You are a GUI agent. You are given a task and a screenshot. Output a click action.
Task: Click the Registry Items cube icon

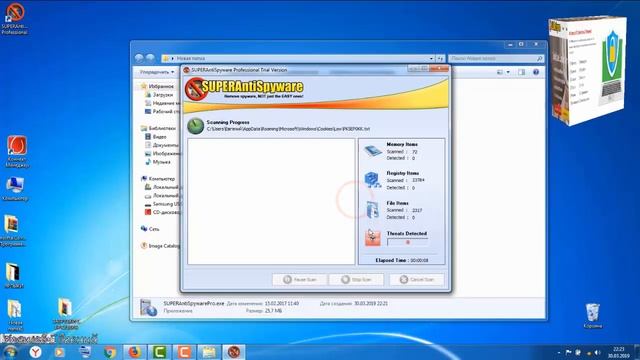click(x=372, y=180)
